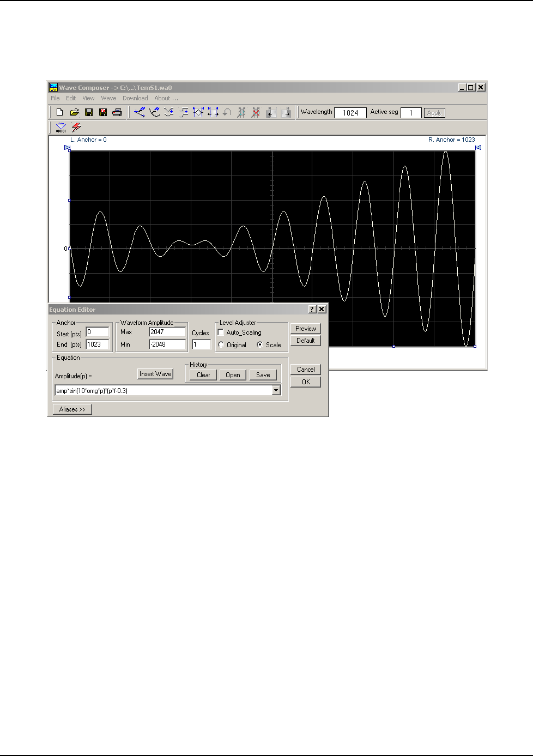Expand the Aliases >> section

click(x=72, y=409)
